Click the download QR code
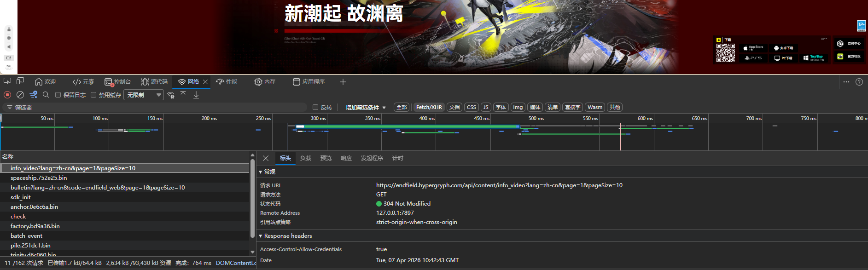Viewport: 868px width, 270px height. click(x=725, y=53)
